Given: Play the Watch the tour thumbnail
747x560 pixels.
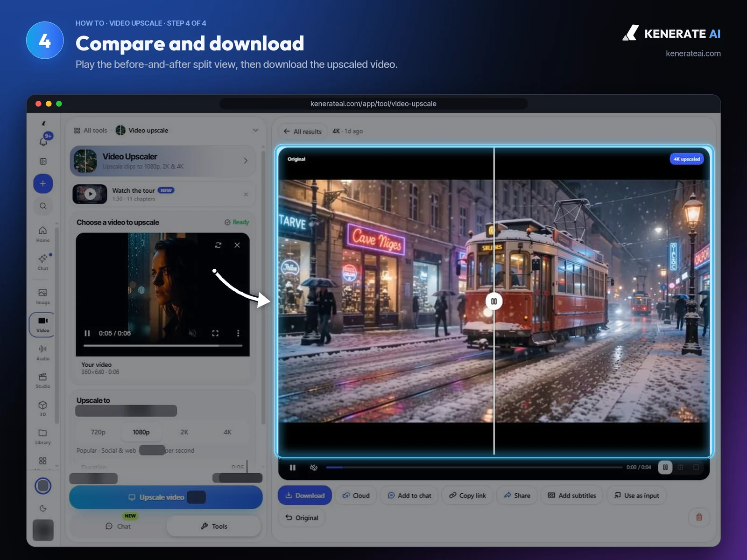Looking at the screenshot, I should pyautogui.click(x=90, y=194).
